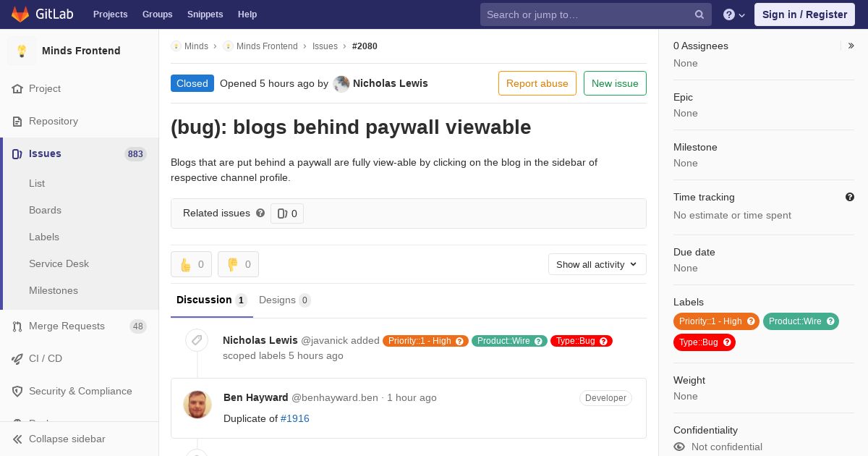Click help icon on activity Type::Bug label

603,341
